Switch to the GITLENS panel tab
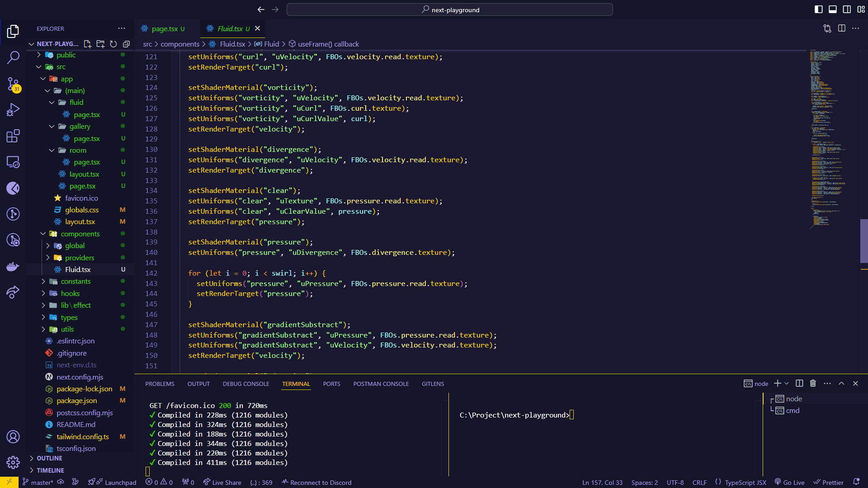 433,384
